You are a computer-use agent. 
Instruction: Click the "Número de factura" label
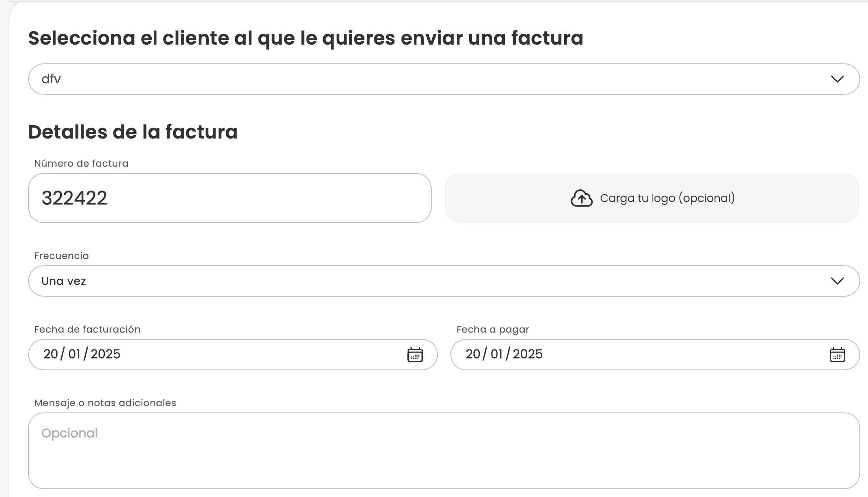(x=81, y=164)
